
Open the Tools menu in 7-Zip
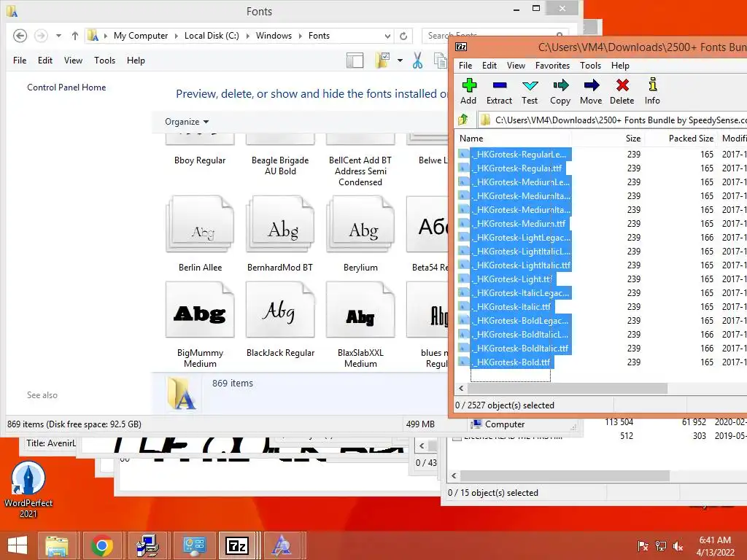point(590,65)
